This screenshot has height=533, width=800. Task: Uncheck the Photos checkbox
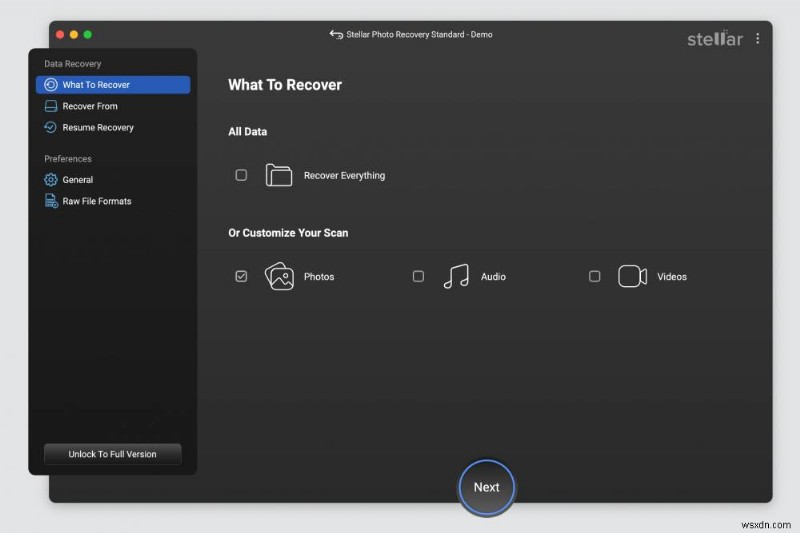tap(241, 276)
